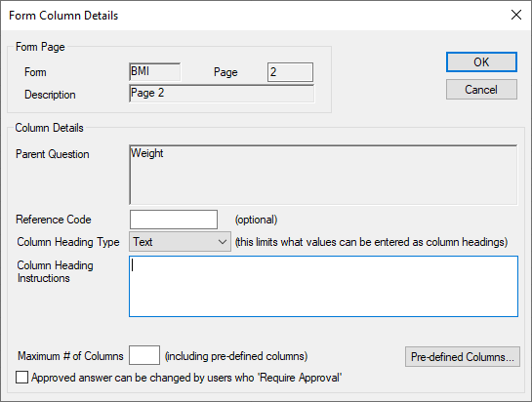Image resolution: width=532 pixels, height=402 pixels.
Task: Click the Column Heading Type label
Action: tap(68, 242)
